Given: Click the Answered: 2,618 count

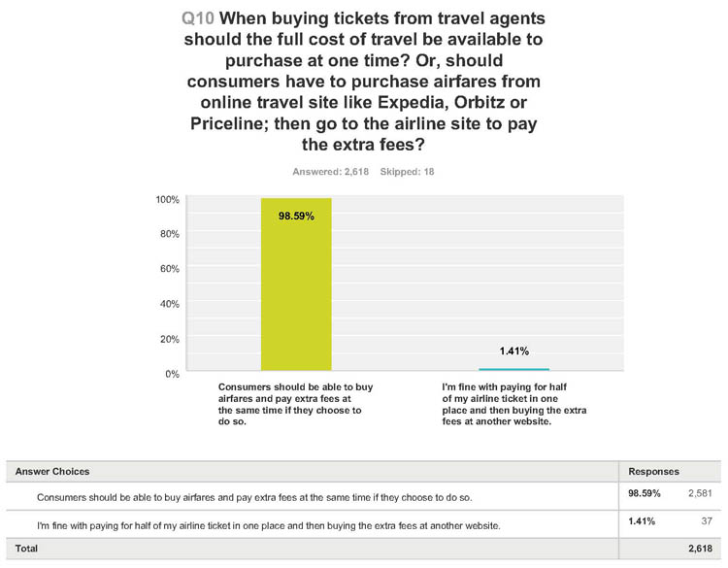Looking at the screenshot, I should click(331, 172).
